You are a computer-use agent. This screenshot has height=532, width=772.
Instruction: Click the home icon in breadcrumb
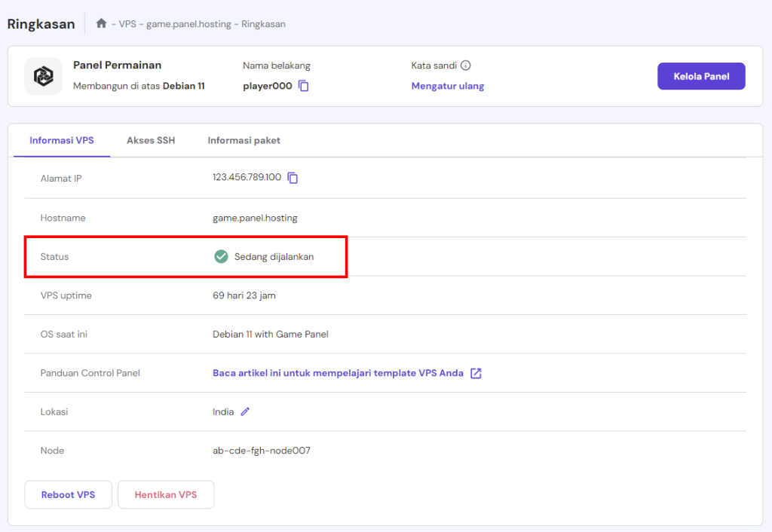[102, 23]
